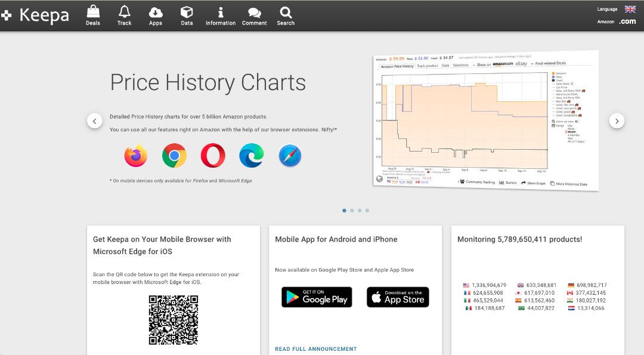Go to the next carousel slide arrow
644x355 pixels.
[x=617, y=121]
